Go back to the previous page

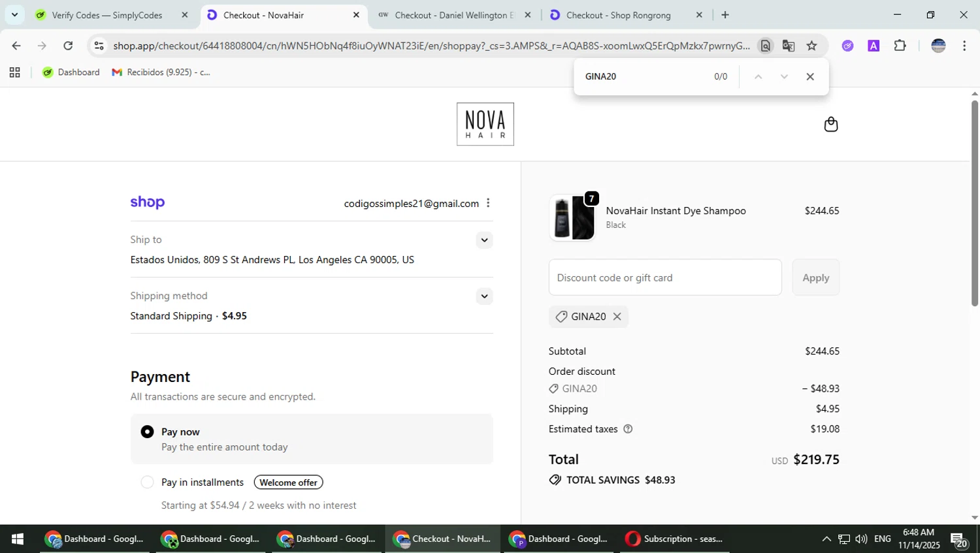[x=16, y=46]
